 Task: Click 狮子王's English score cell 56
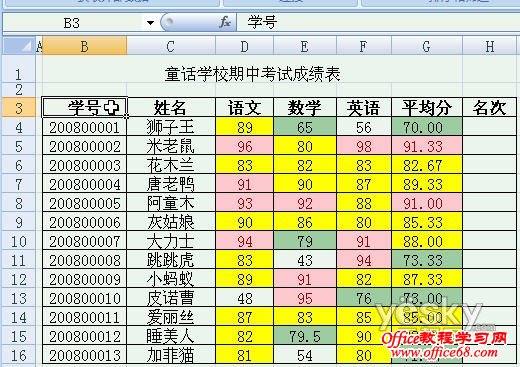(364, 127)
